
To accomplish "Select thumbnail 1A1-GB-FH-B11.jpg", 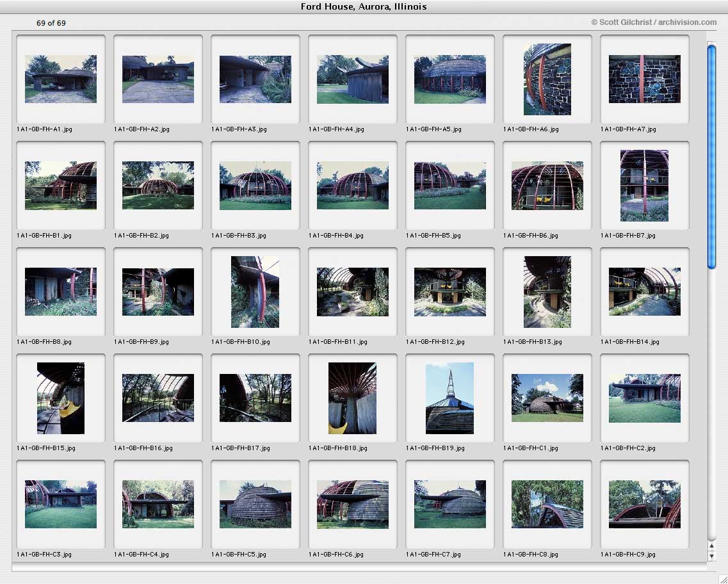I will [353, 291].
